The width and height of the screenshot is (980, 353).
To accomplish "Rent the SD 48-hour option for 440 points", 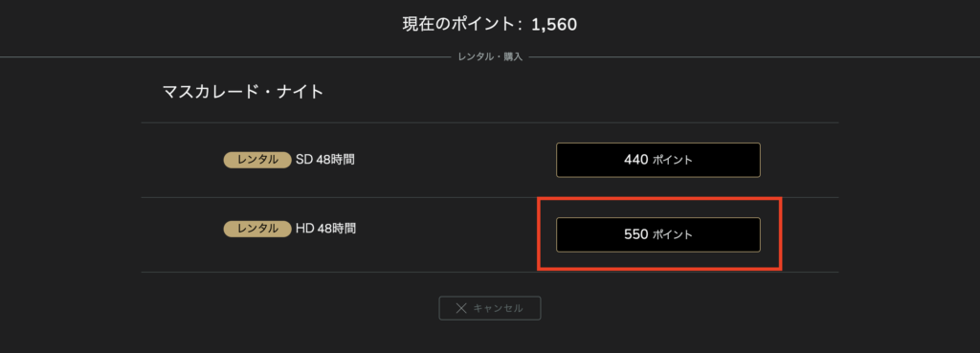I will pyautogui.click(x=658, y=160).
